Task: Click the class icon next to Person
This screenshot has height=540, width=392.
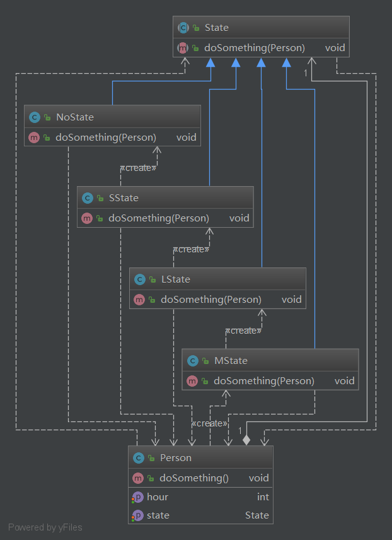Action: 138,458
